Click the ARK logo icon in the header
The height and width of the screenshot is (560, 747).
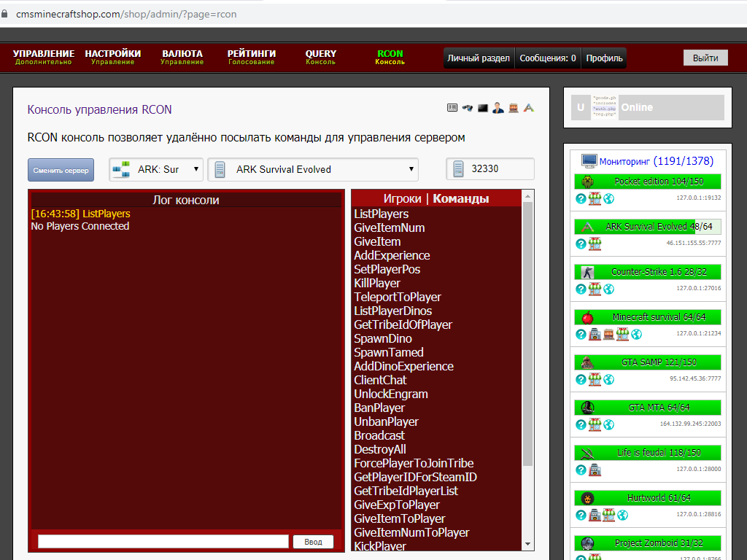(x=529, y=108)
